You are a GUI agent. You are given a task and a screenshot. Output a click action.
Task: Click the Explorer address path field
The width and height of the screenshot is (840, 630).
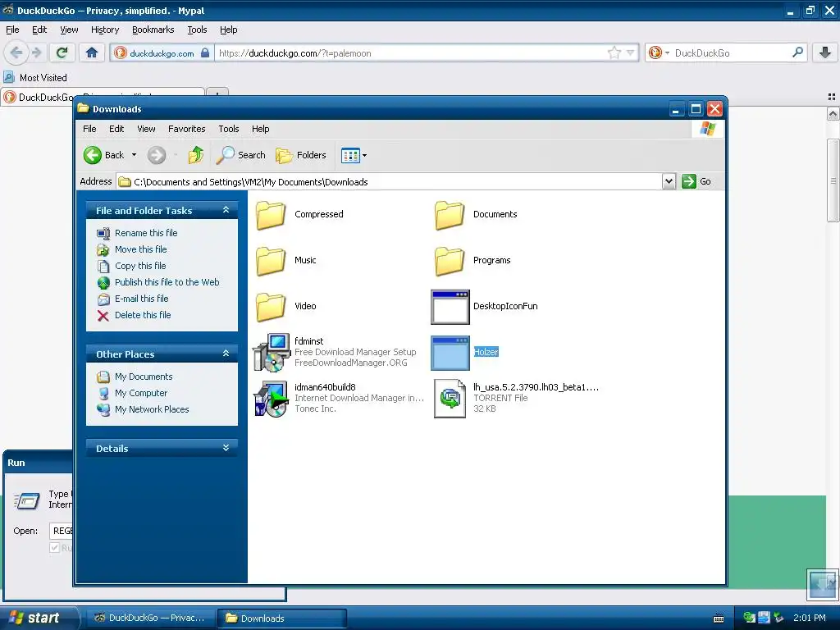[390, 181]
